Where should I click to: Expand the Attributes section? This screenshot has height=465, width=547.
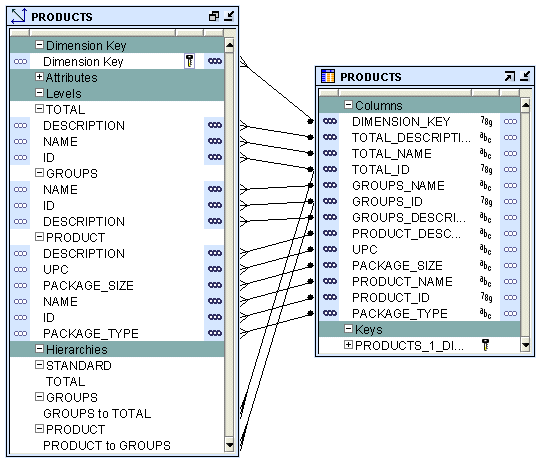coord(39,77)
